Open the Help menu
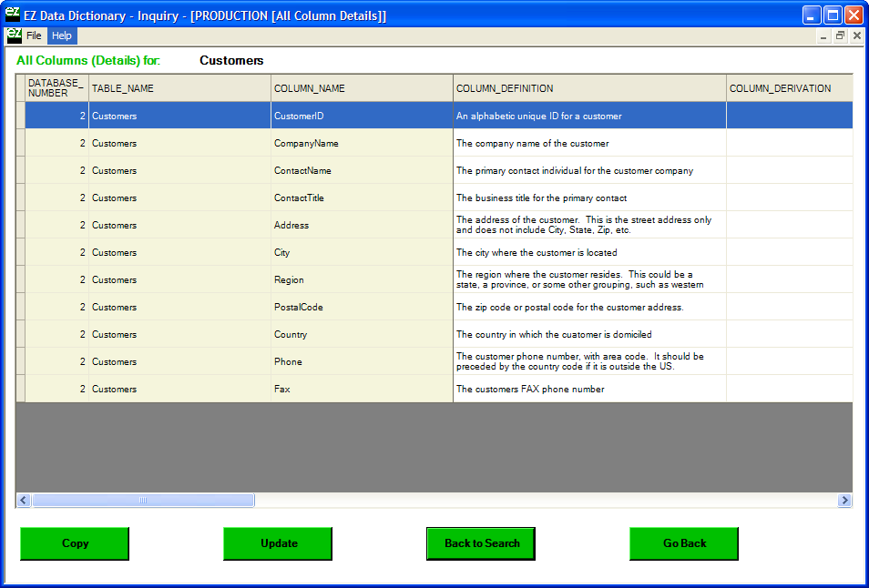 pos(62,35)
